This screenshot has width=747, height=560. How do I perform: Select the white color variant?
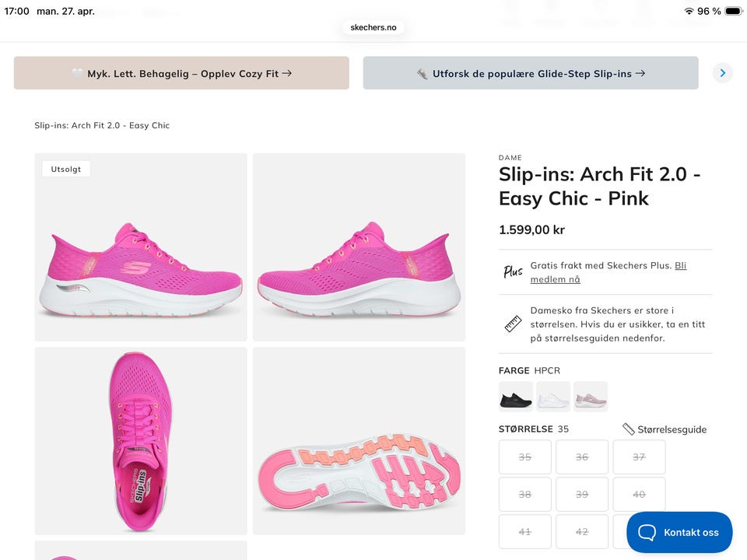553,397
